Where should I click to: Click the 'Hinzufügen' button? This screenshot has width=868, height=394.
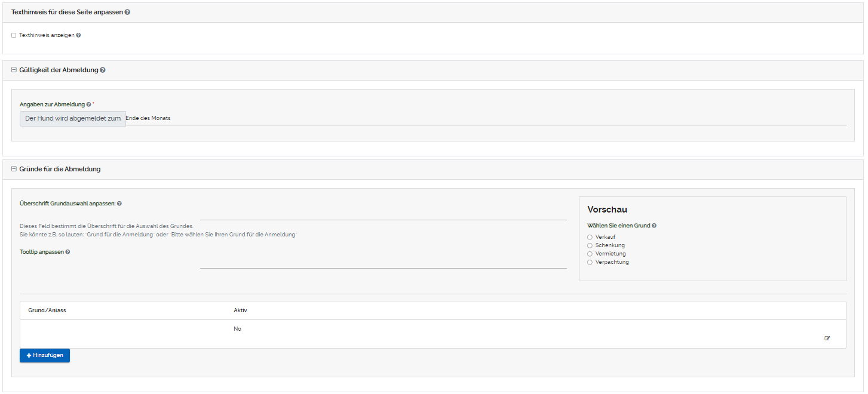pos(45,355)
